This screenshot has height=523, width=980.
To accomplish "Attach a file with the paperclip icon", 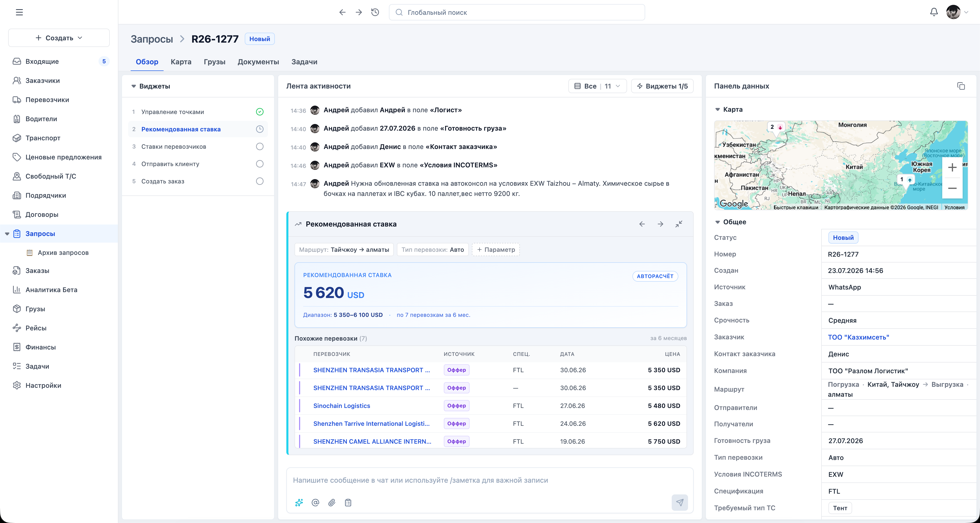I will pos(332,502).
